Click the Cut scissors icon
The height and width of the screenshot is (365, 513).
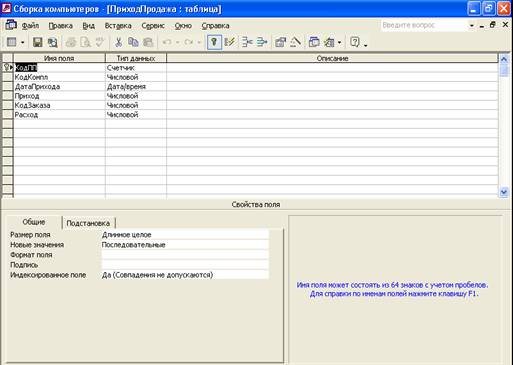coord(118,42)
